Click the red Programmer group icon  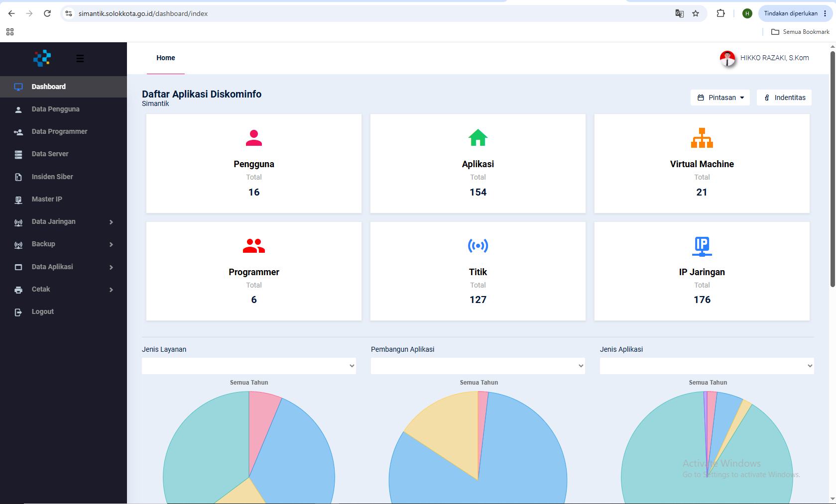pyautogui.click(x=254, y=246)
